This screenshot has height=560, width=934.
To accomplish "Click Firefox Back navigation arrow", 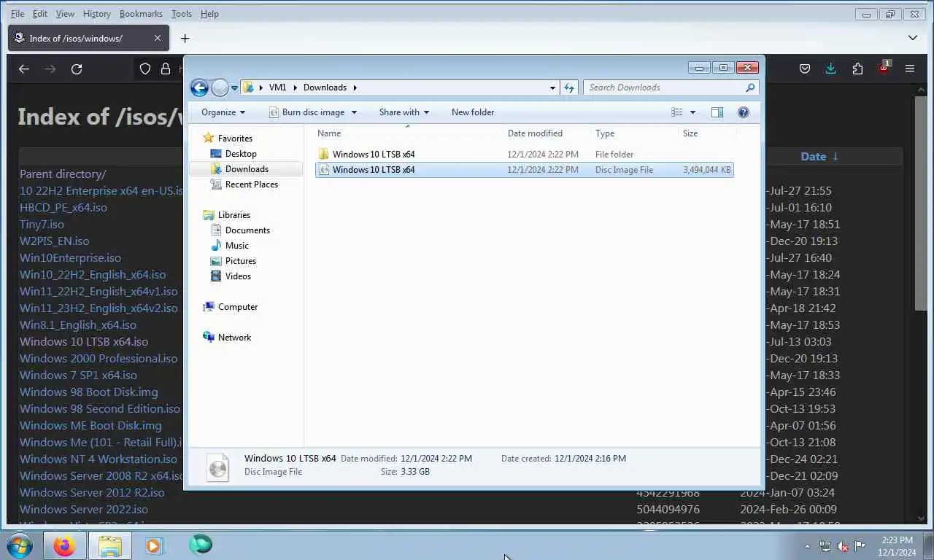I will pos(24,69).
